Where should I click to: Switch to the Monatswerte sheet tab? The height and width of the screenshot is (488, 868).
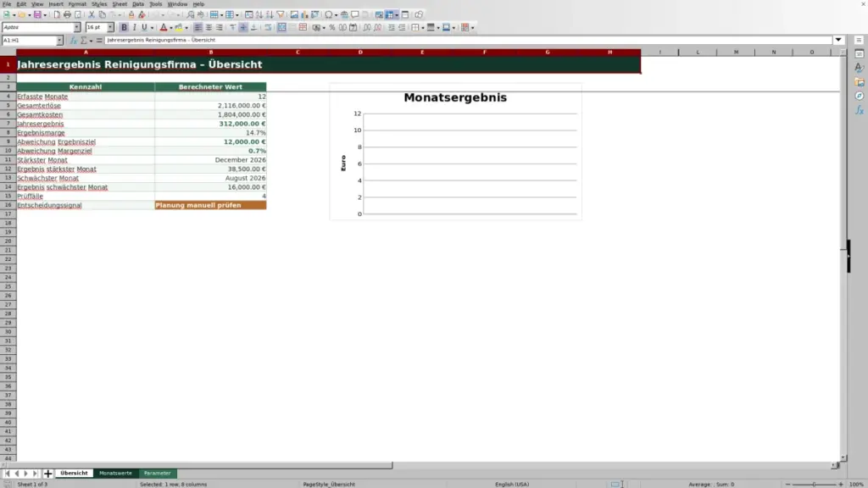(115, 473)
